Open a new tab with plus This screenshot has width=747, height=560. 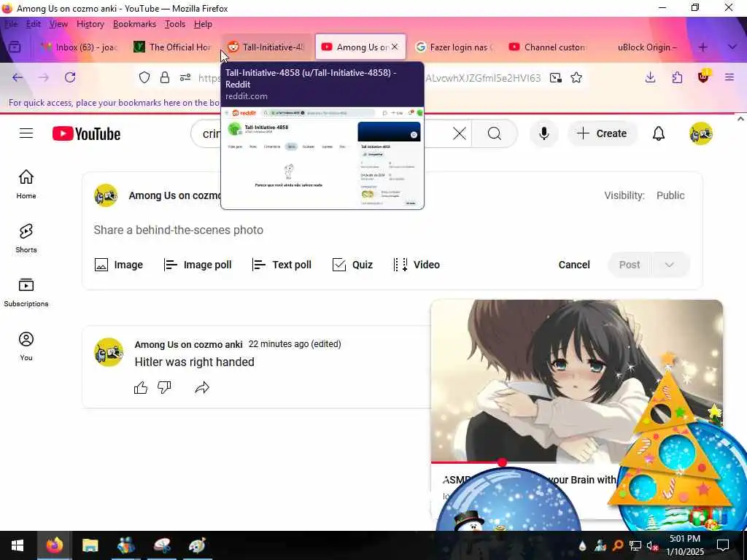703,47
